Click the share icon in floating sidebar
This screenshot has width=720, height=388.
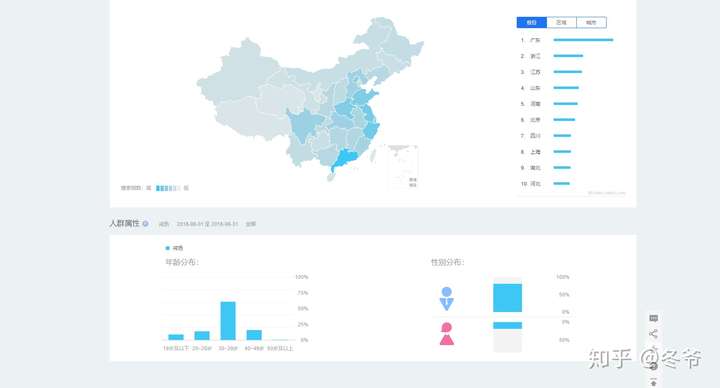tap(654, 334)
